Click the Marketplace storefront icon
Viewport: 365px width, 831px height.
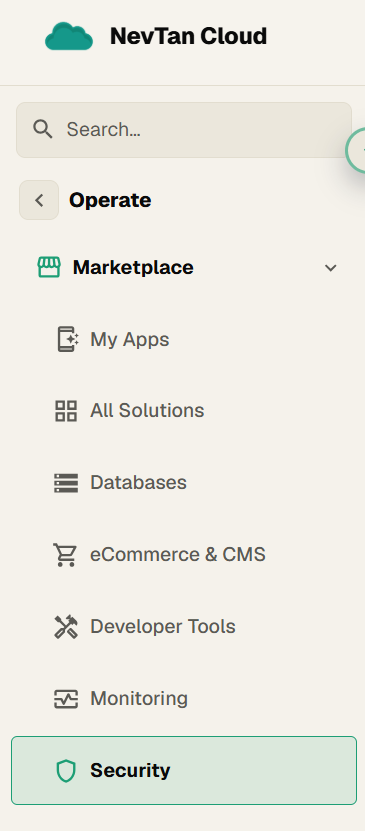coord(49,267)
